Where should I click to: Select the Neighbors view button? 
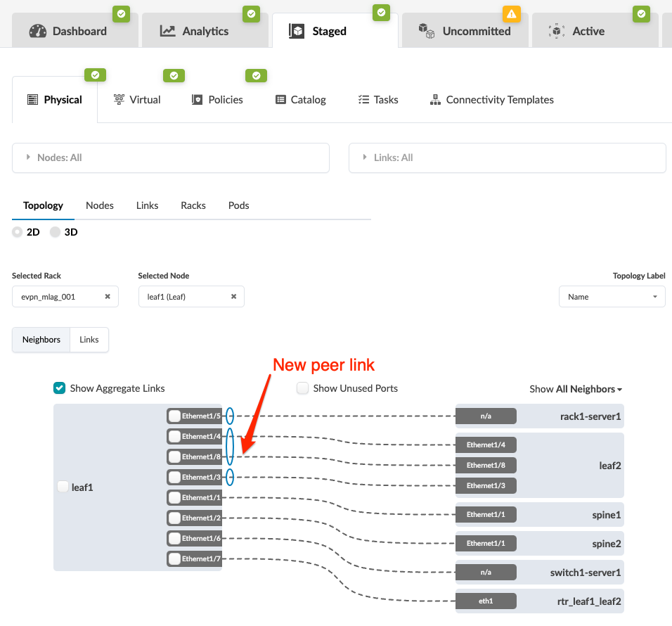pyautogui.click(x=41, y=340)
